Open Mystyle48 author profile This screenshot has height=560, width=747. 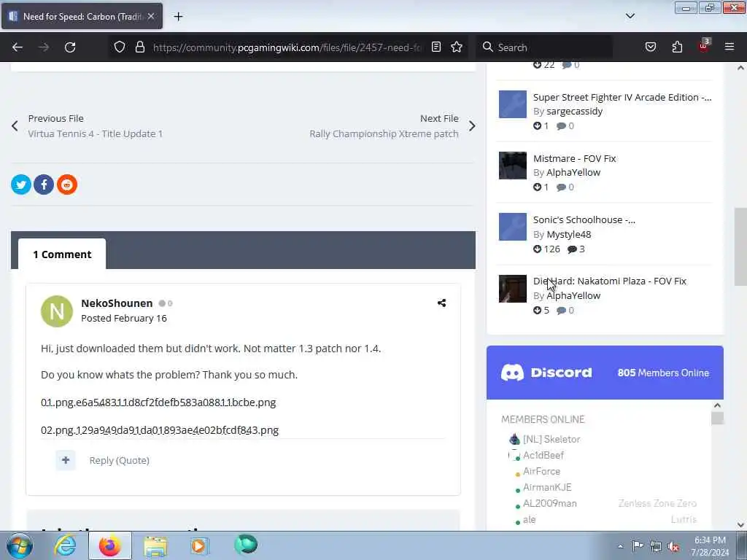click(569, 234)
